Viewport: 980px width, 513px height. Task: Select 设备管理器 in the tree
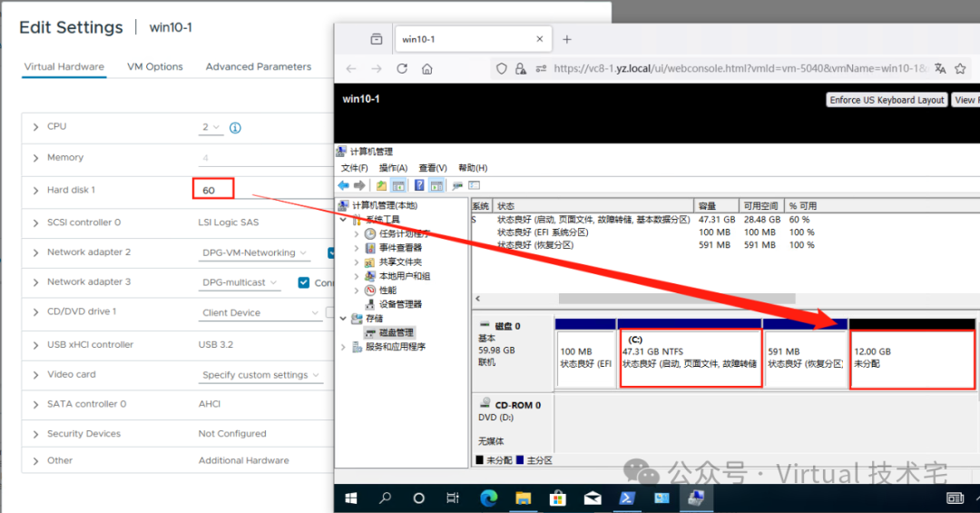point(400,304)
